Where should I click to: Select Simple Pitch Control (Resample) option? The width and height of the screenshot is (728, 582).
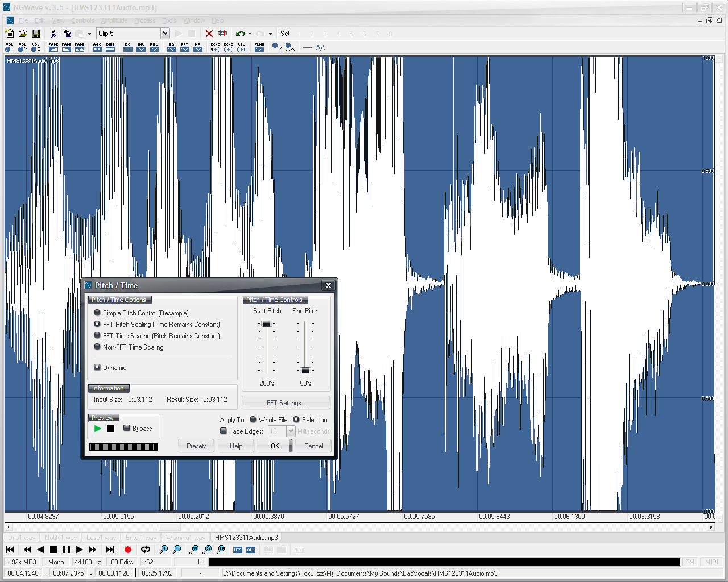tap(97, 313)
